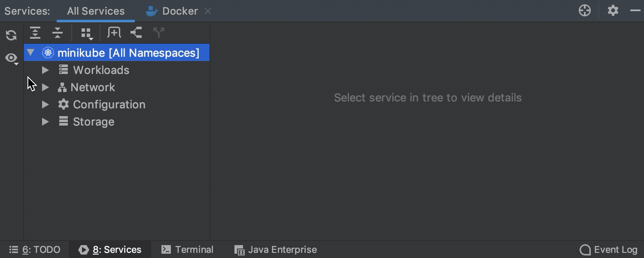Click the crosshair icon in Services header
The image size is (644, 258).
(x=585, y=11)
